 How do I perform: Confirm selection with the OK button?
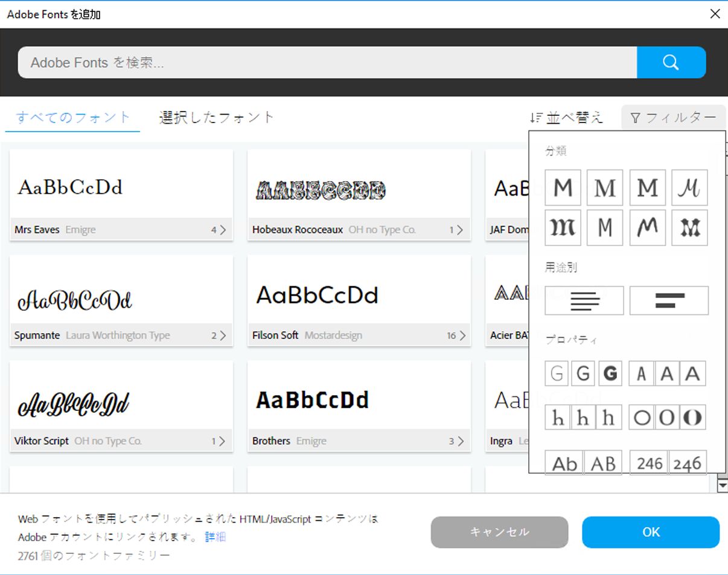(x=650, y=532)
